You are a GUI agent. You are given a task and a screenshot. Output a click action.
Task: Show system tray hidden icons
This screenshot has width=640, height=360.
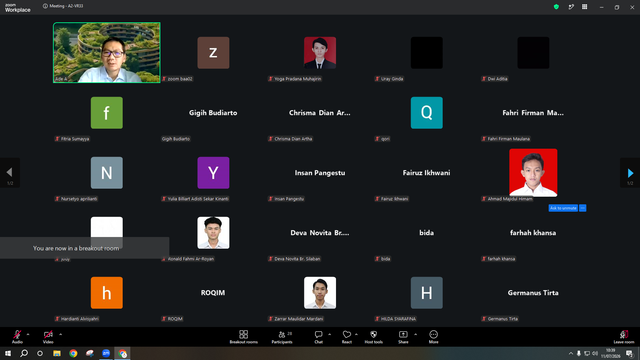click(571, 353)
